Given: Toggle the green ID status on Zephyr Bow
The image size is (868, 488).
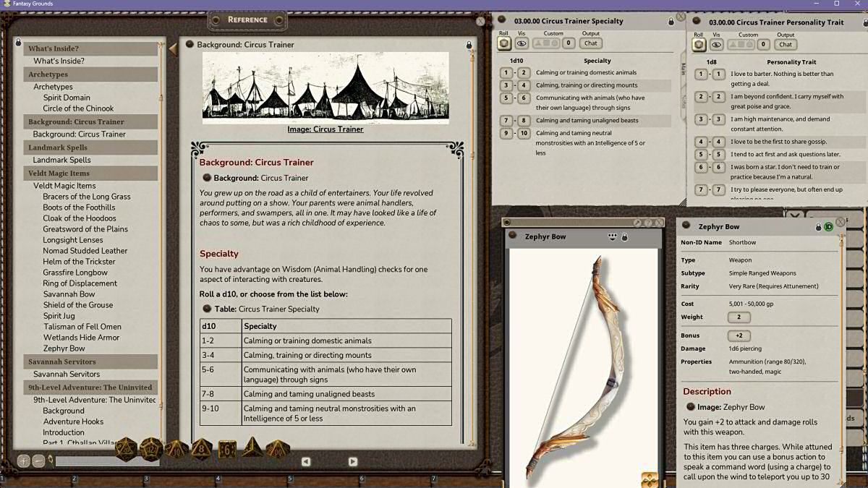Looking at the screenshot, I should (x=829, y=227).
